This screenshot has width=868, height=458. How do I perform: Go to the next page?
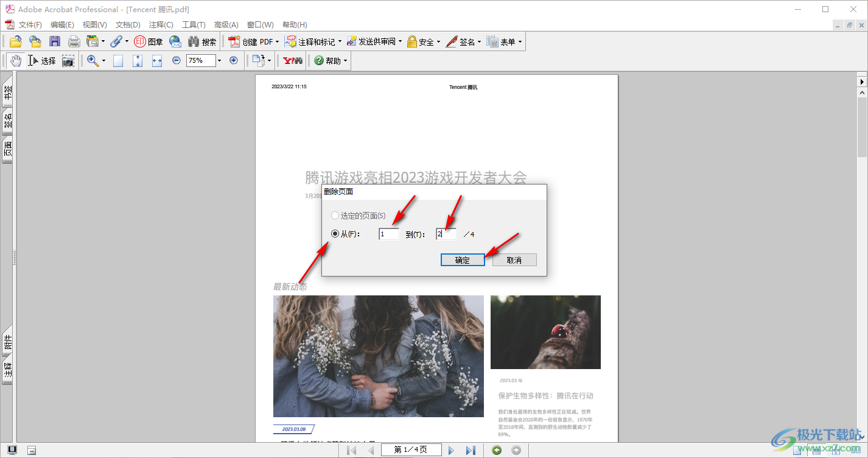[451, 450]
